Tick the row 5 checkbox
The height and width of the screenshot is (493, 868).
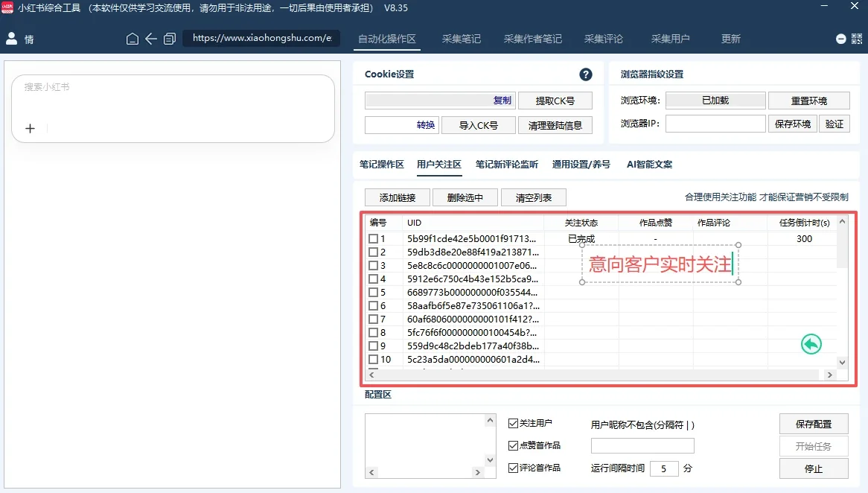point(374,293)
